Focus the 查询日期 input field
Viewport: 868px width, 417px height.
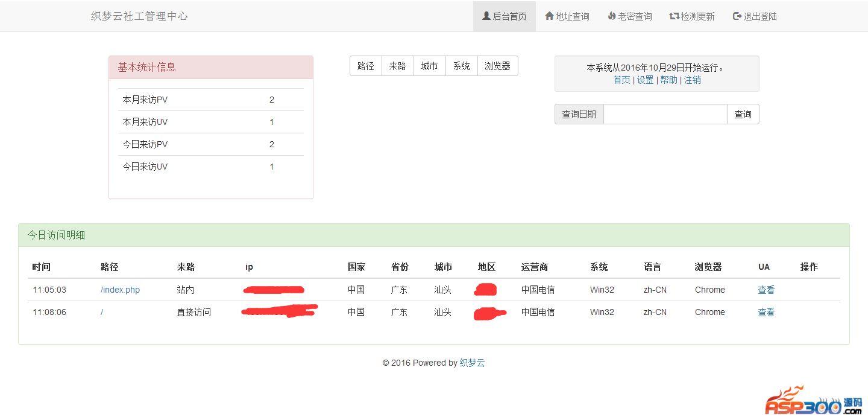(665, 114)
